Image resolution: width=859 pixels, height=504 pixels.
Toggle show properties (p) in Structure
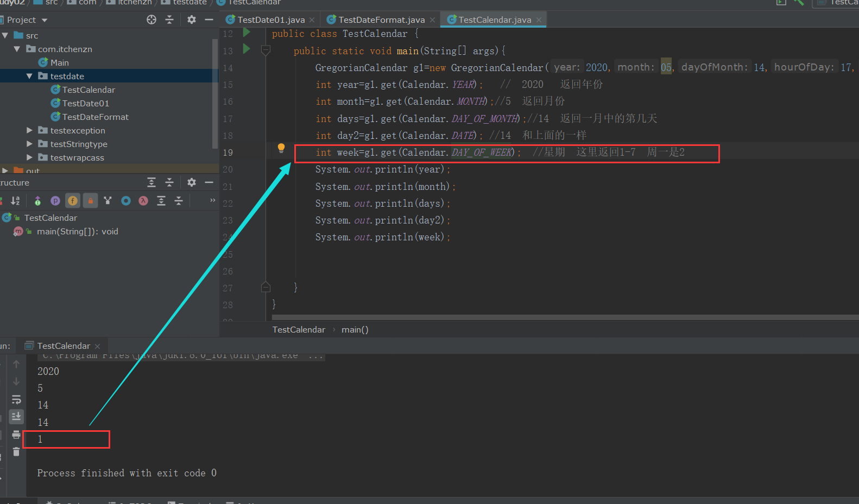point(55,201)
